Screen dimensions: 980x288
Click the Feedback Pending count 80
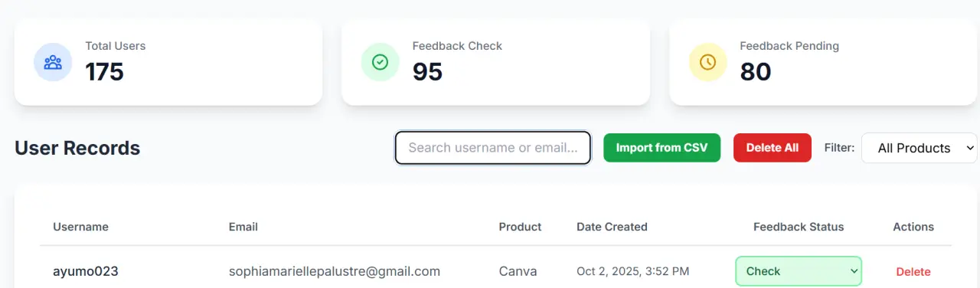tap(756, 72)
